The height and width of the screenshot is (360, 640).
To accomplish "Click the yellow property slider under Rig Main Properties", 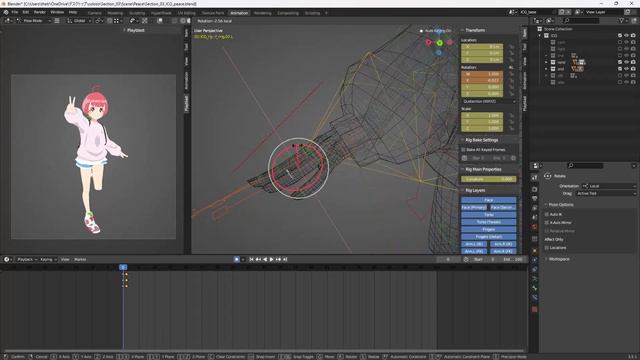I will coord(489,179).
